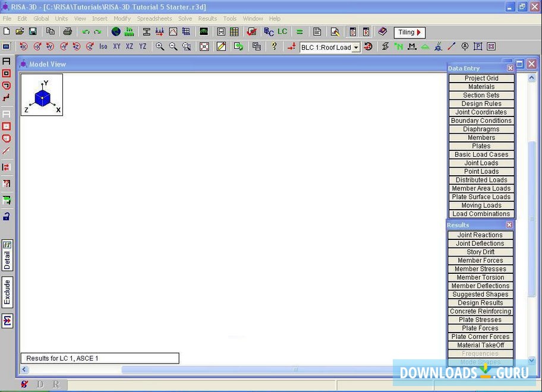This screenshot has width=542, height=392.
Task: Open the graphic editing pencil icon
Action: point(221,46)
